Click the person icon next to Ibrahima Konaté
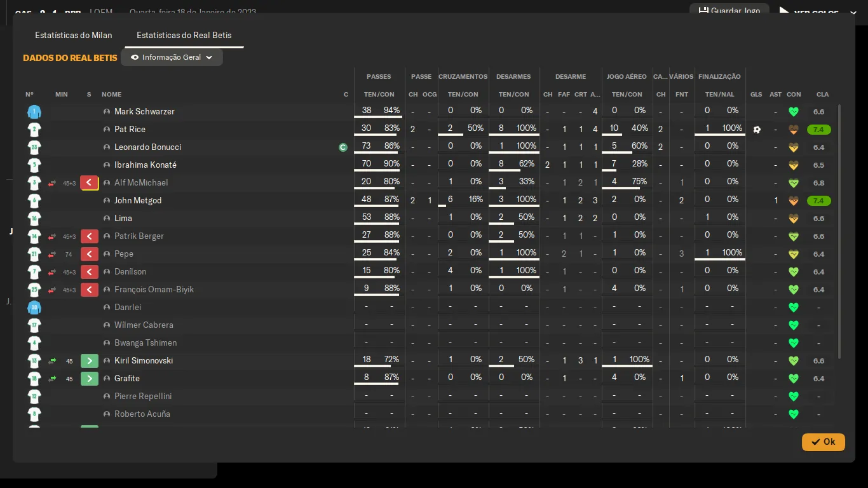The width and height of the screenshot is (868, 488). (107, 165)
